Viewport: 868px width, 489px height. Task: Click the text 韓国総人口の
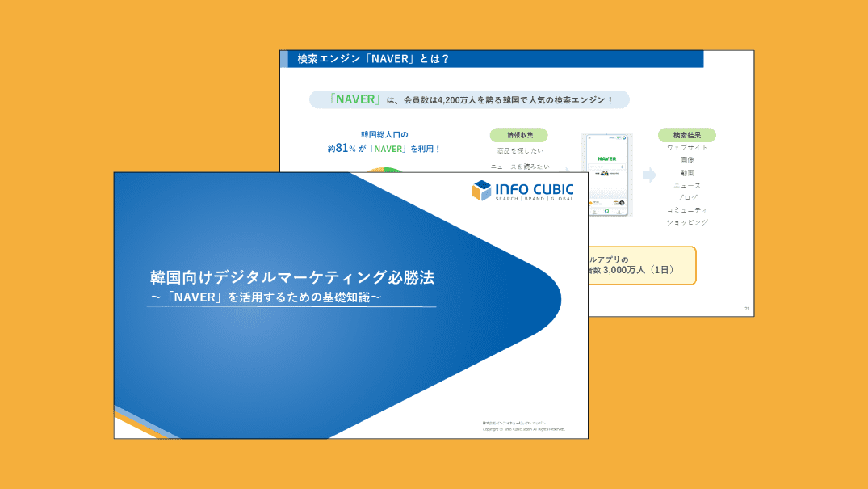click(x=384, y=134)
